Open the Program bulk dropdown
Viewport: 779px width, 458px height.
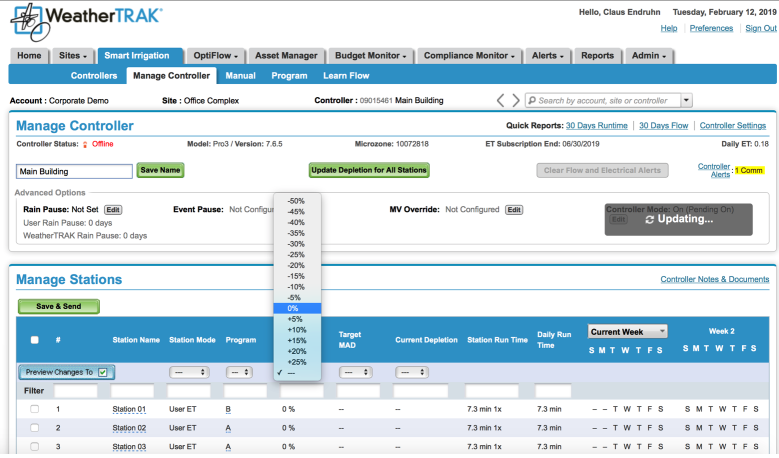pos(239,372)
